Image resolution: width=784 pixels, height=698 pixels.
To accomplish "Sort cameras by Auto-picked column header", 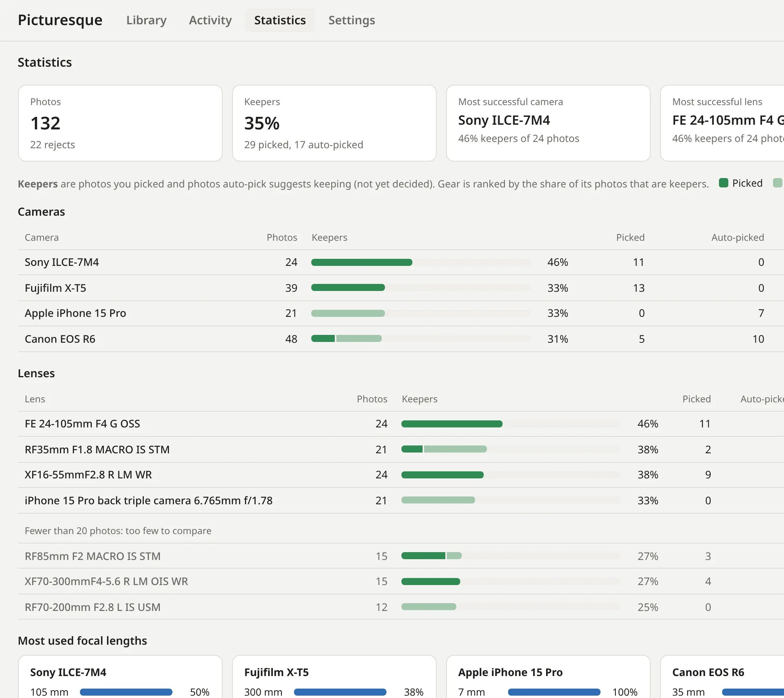I will click(737, 238).
